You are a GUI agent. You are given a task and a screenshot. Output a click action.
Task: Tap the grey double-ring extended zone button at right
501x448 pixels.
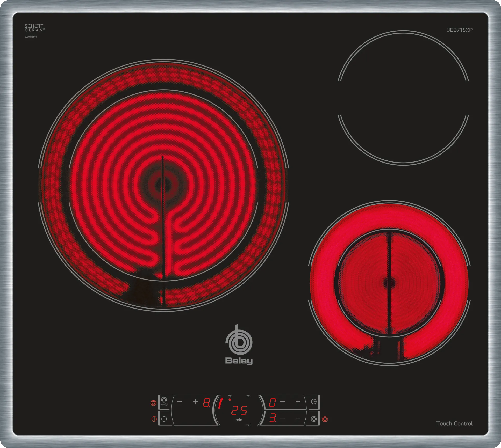[313, 419]
